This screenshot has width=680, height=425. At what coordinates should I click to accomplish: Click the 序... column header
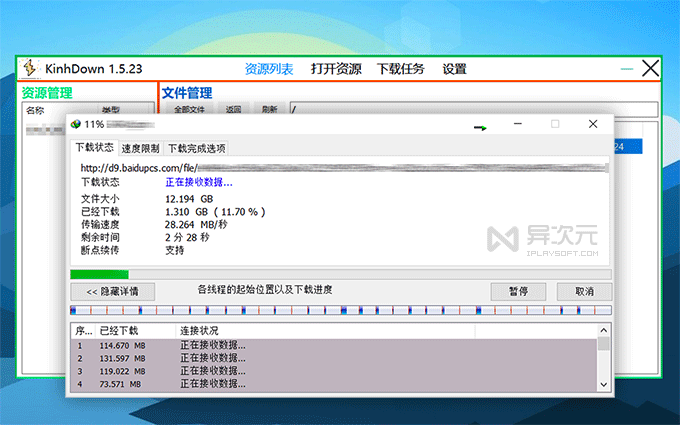coord(83,331)
